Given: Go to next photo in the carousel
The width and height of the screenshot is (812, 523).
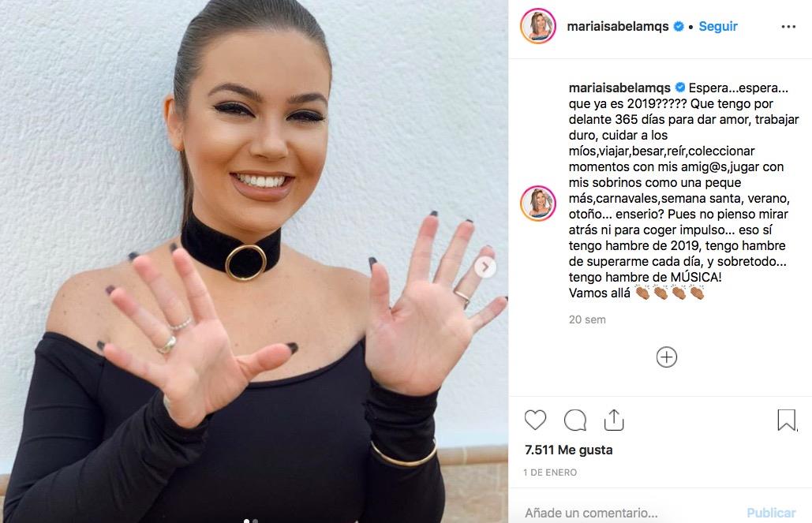Looking at the screenshot, I should 485,267.
